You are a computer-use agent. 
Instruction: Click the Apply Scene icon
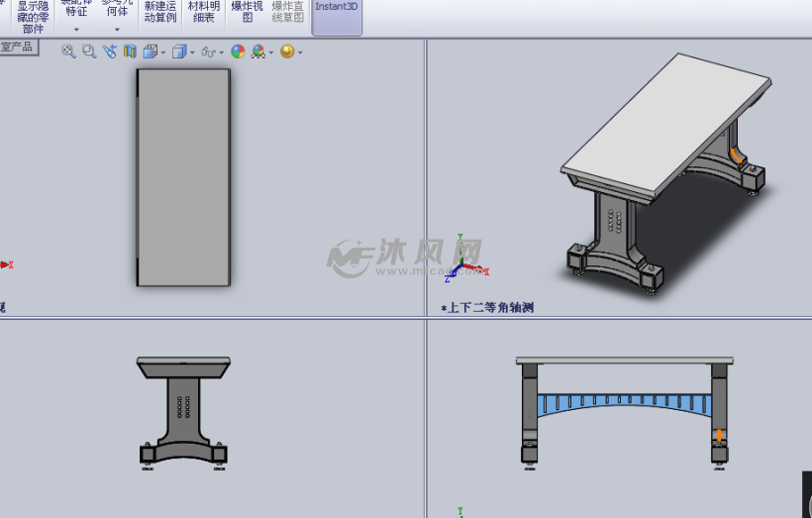(257, 52)
